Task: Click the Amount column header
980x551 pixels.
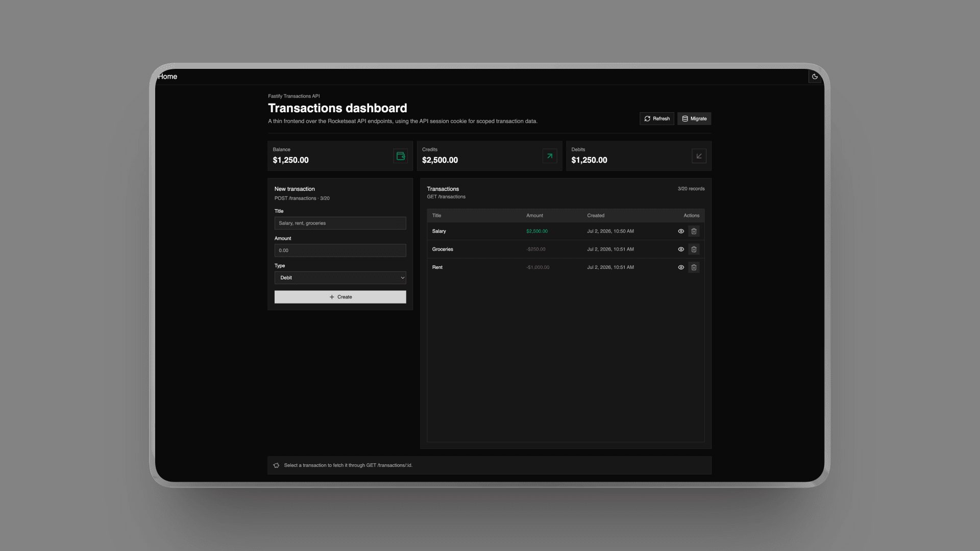Action: tap(534, 215)
